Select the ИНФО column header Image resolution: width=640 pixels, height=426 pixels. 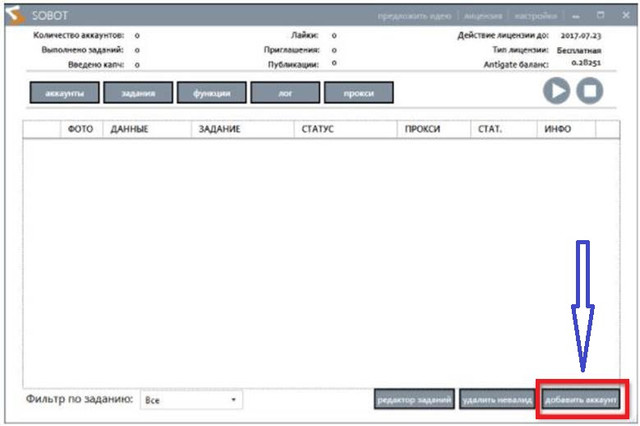pos(558,130)
